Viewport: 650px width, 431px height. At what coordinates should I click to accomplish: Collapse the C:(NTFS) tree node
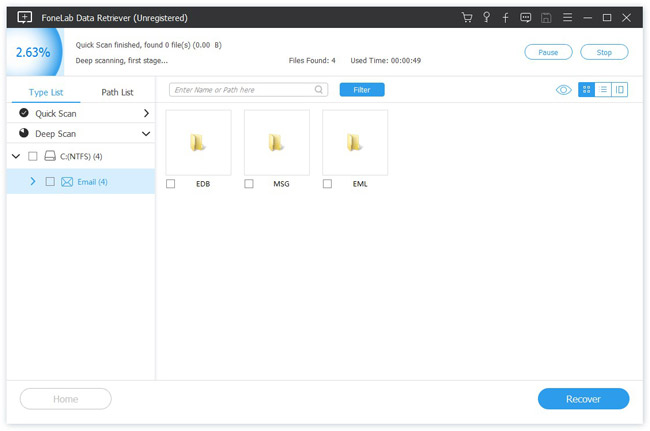[x=16, y=156]
